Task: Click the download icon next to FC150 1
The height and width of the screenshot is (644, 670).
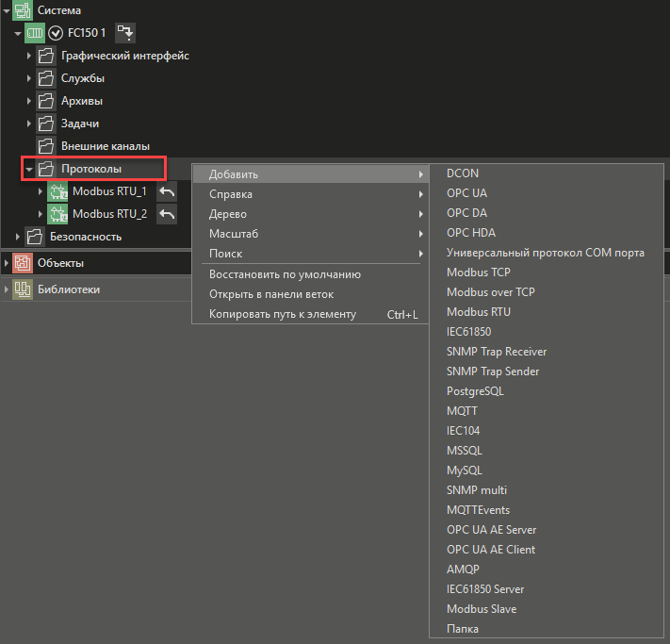Action: (x=125, y=33)
